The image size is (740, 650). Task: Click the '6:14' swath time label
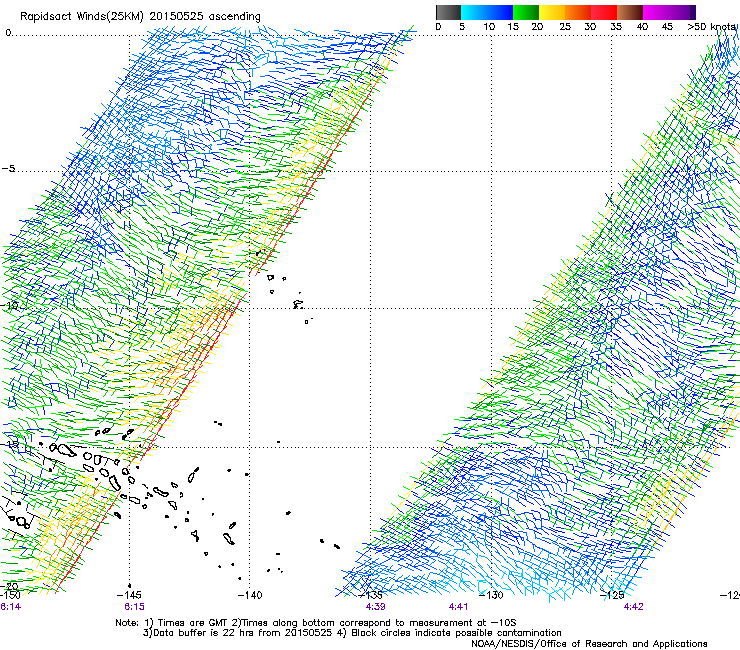[10, 607]
